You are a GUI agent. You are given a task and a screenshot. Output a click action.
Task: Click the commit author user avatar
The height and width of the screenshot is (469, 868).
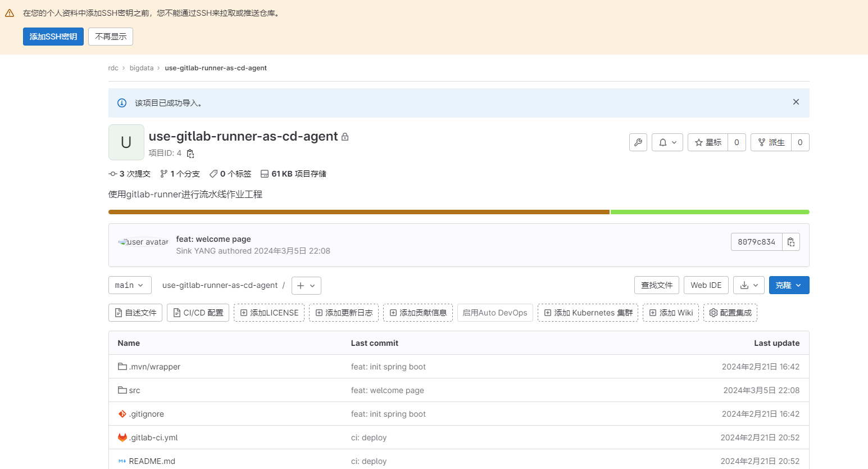(143, 242)
